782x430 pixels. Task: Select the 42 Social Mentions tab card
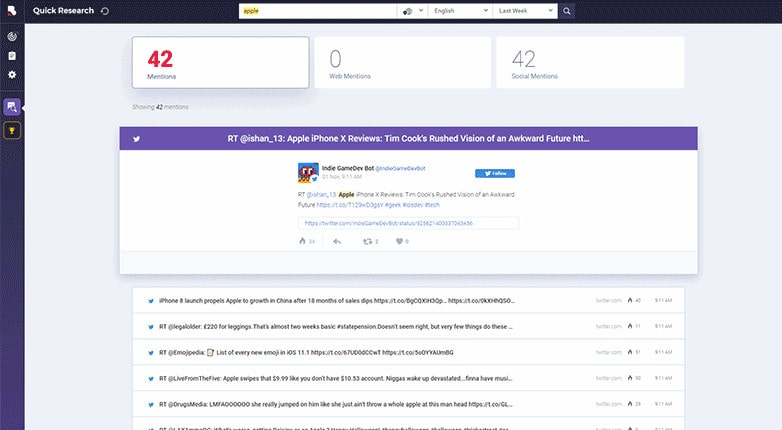tap(590, 62)
